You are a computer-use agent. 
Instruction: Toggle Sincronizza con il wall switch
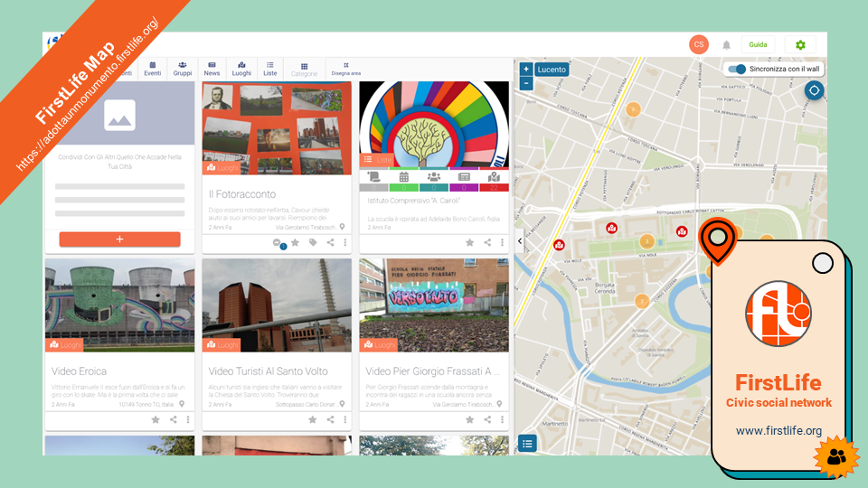coord(738,69)
